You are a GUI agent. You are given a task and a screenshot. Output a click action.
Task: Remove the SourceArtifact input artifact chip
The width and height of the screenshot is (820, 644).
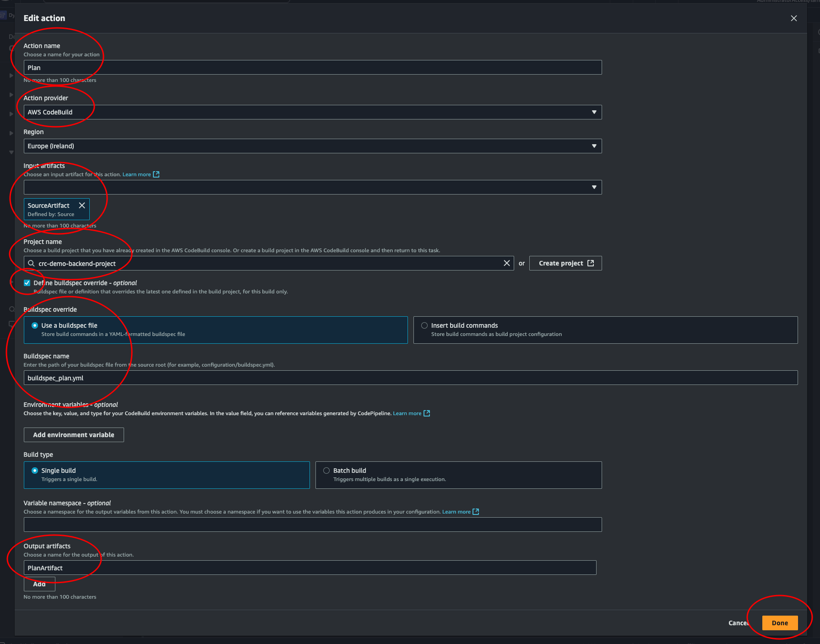[x=82, y=206]
